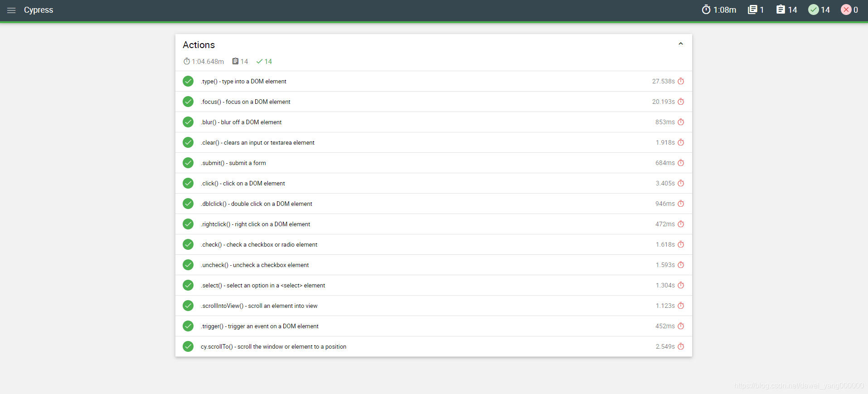Click the green pass icon for cy.scrollTo() test

coord(188,346)
